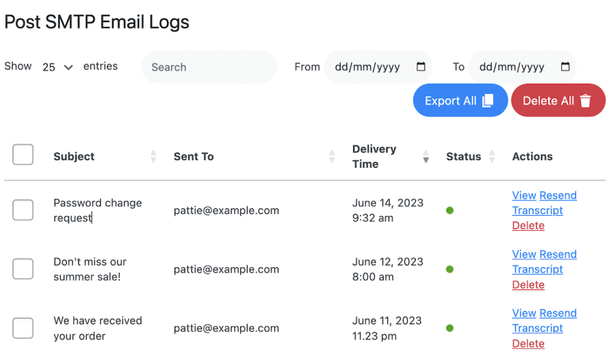
Task: Resend the summer sale email
Action: point(558,254)
